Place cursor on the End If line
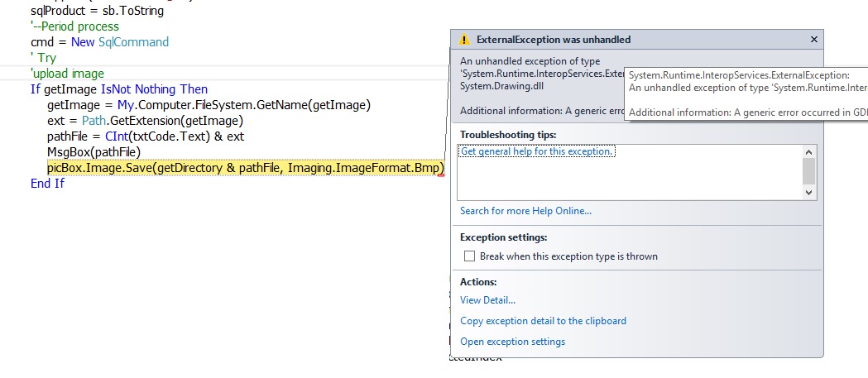Screen dimensions: 868x378 pyautogui.click(x=48, y=183)
